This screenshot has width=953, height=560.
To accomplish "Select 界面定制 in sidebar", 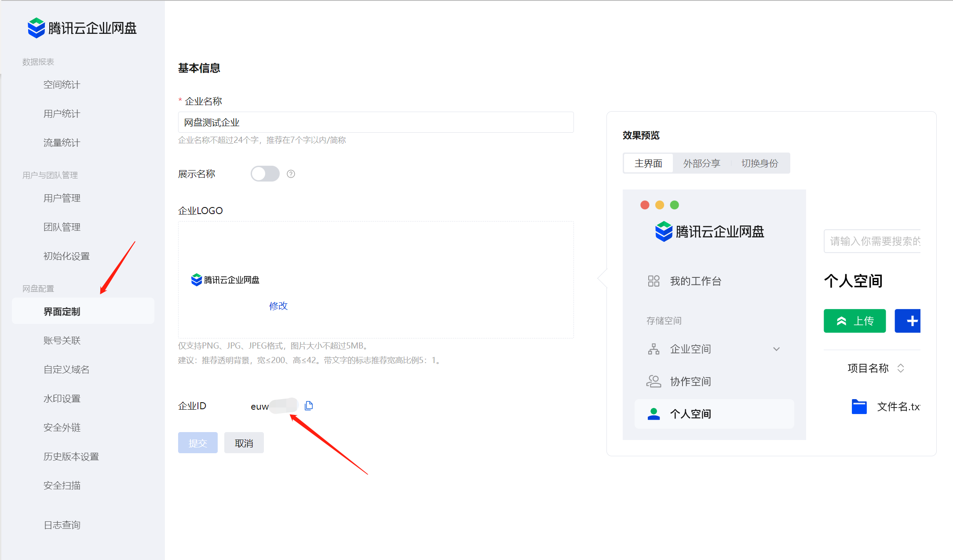I will click(x=83, y=311).
